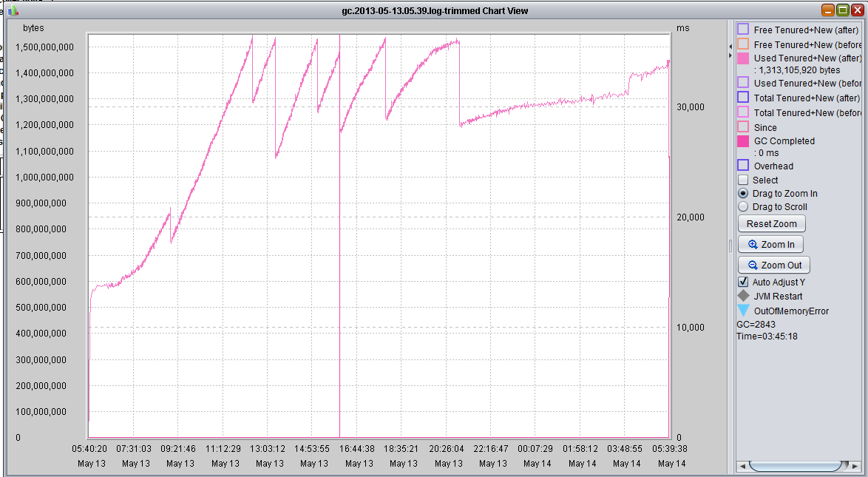Tick the Select checkbox
The width and height of the screenshot is (868, 477).
pos(743,180)
